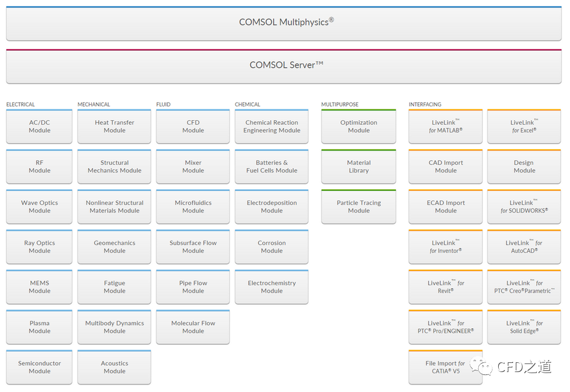This screenshot has width=570, height=392.
Task: Click the Semiconductor Module tile
Action: tap(39, 367)
